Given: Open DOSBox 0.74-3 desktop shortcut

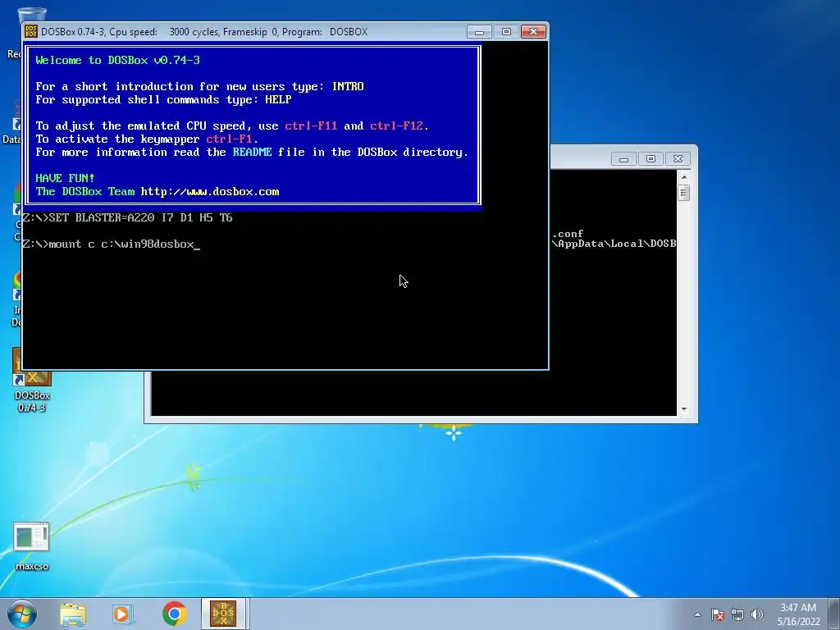Looking at the screenshot, I should tap(32, 380).
